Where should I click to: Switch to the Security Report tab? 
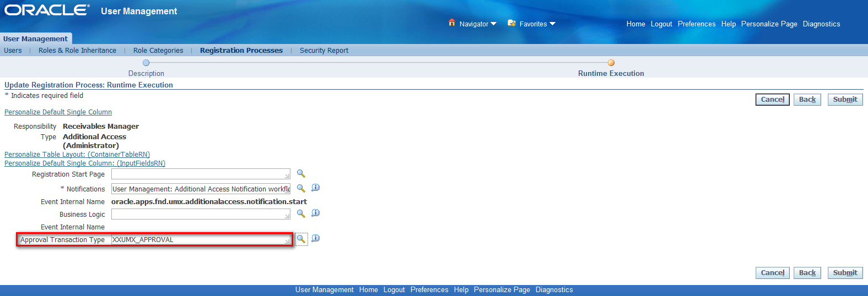point(324,51)
